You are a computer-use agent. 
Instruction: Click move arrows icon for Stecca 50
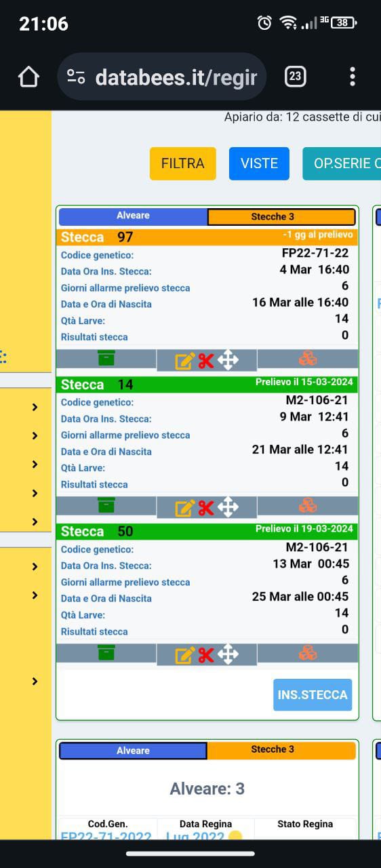[228, 654]
